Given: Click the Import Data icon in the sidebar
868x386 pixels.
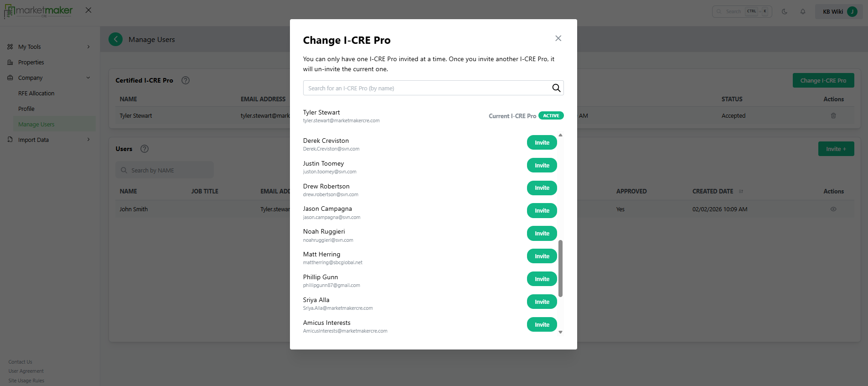Looking at the screenshot, I should tap(9, 140).
